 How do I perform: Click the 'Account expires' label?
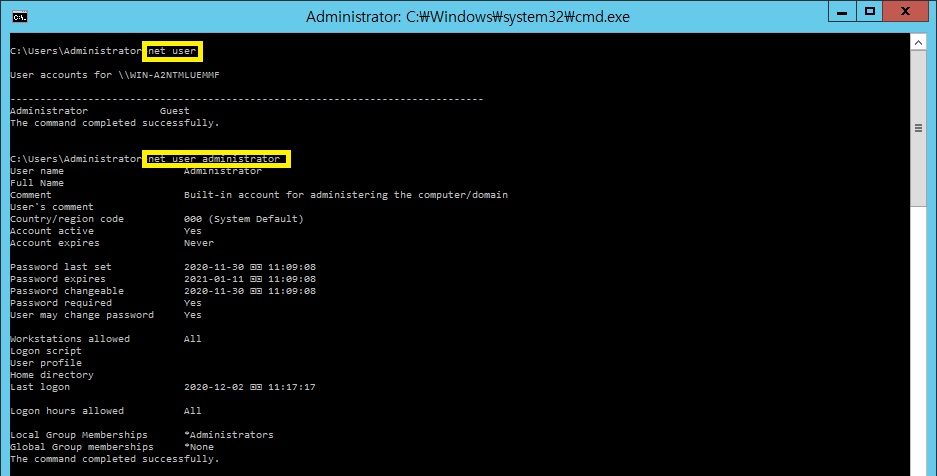point(55,243)
